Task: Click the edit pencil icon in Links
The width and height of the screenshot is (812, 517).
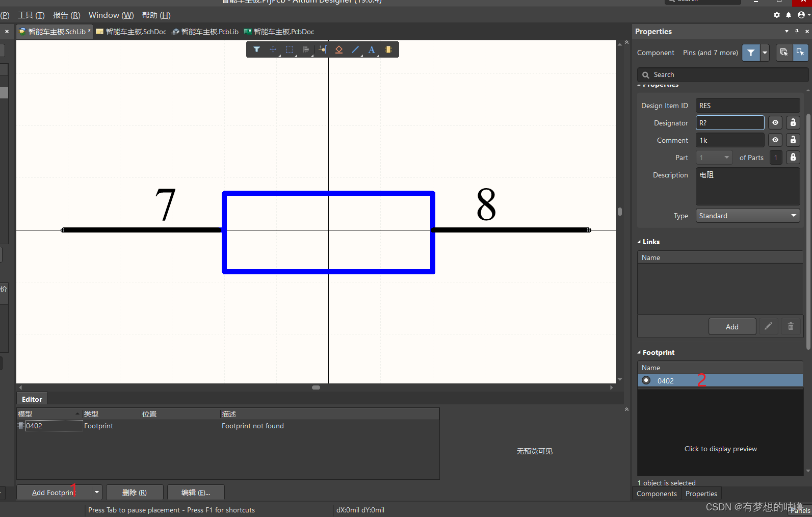Action: coord(768,326)
